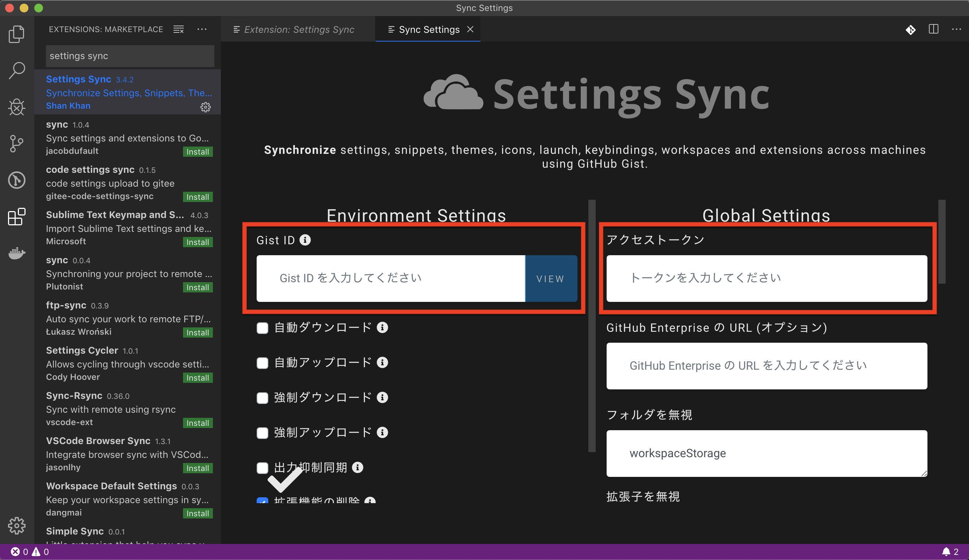Open the Docker view in activity bar

[16, 253]
